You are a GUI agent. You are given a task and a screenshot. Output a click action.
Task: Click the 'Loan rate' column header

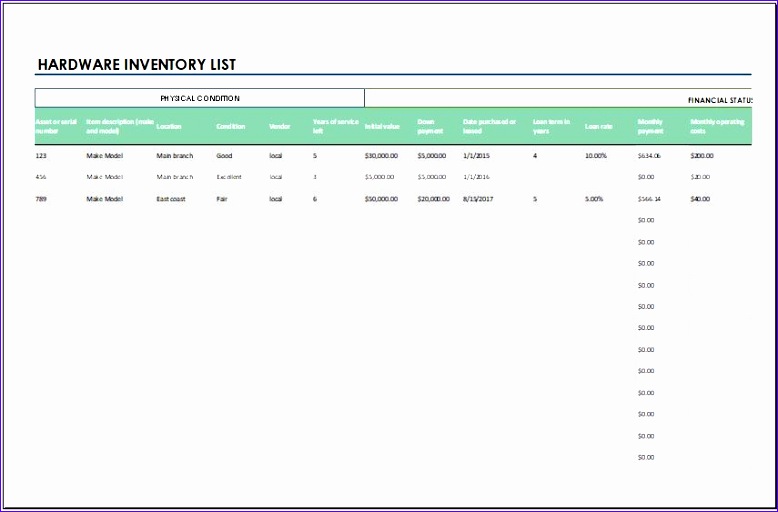pyautogui.click(x=598, y=127)
